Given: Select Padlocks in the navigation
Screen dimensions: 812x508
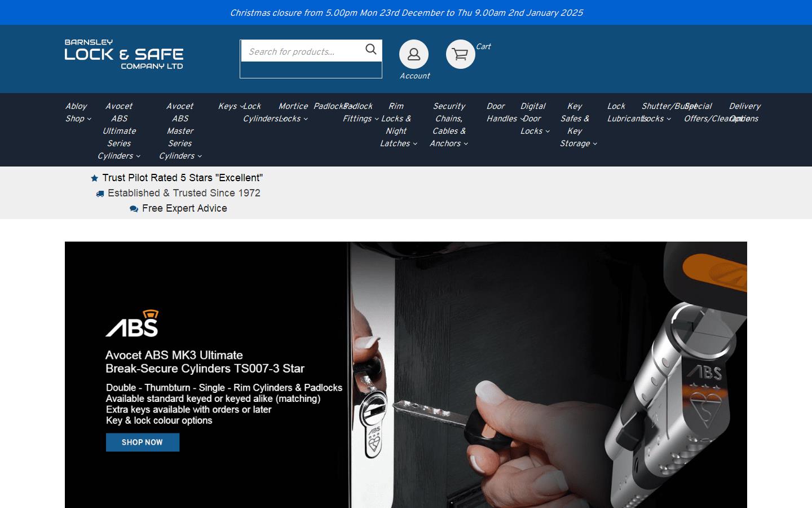Looking at the screenshot, I should coord(329,106).
